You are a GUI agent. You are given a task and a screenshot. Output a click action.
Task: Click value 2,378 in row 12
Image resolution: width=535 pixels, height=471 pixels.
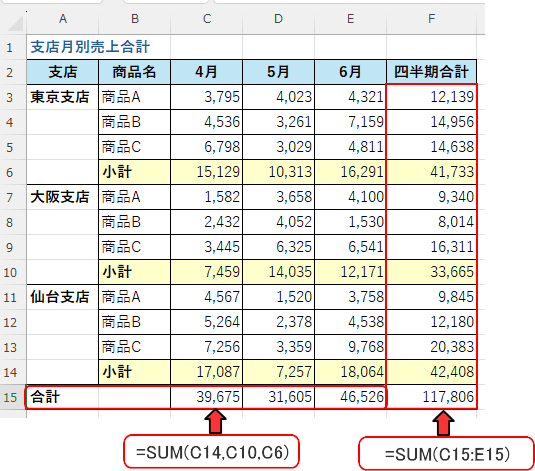click(x=278, y=322)
